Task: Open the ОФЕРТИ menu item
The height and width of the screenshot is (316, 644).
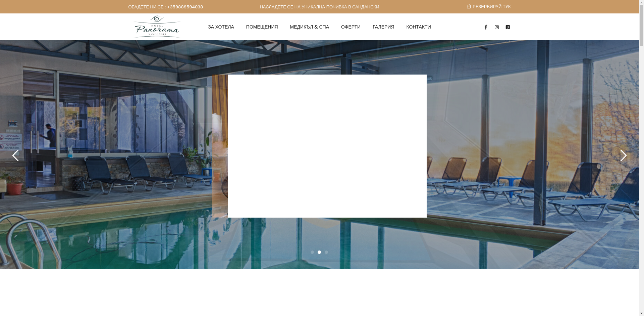Action: pos(351,27)
